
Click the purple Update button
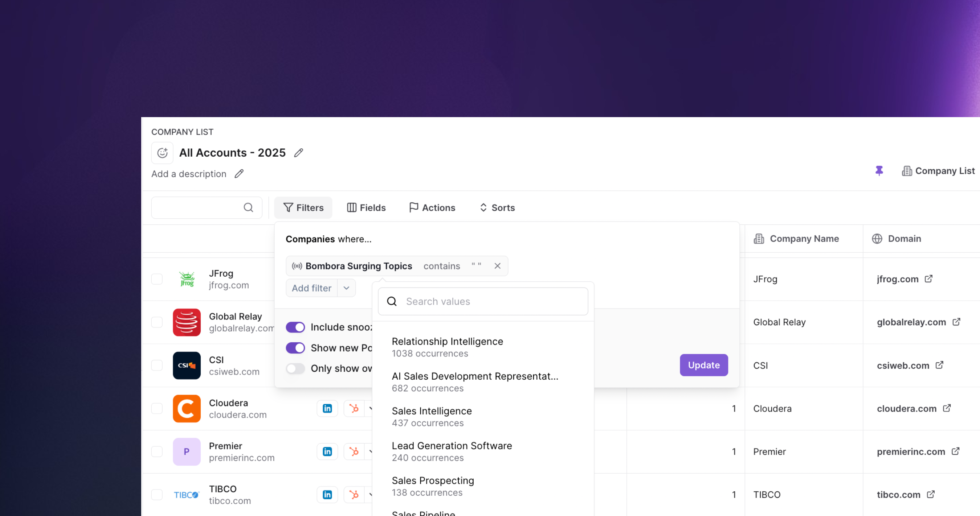(704, 365)
